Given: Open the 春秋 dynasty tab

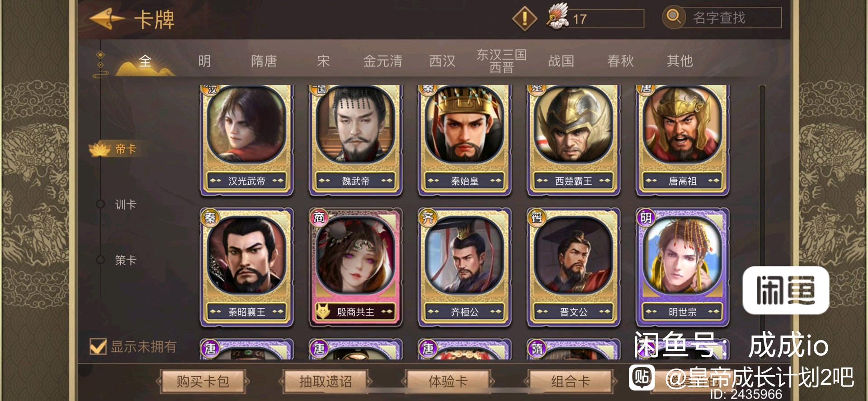Looking at the screenshot, I should (620, 61).
